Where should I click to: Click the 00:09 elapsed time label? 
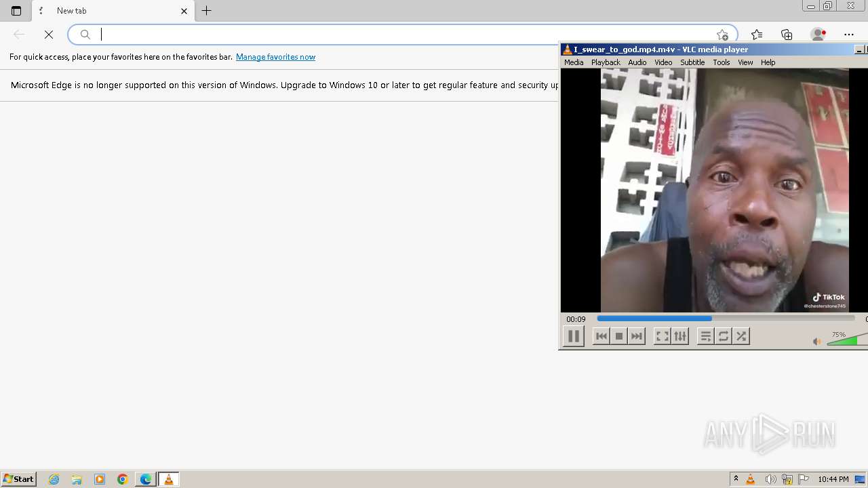576,319
